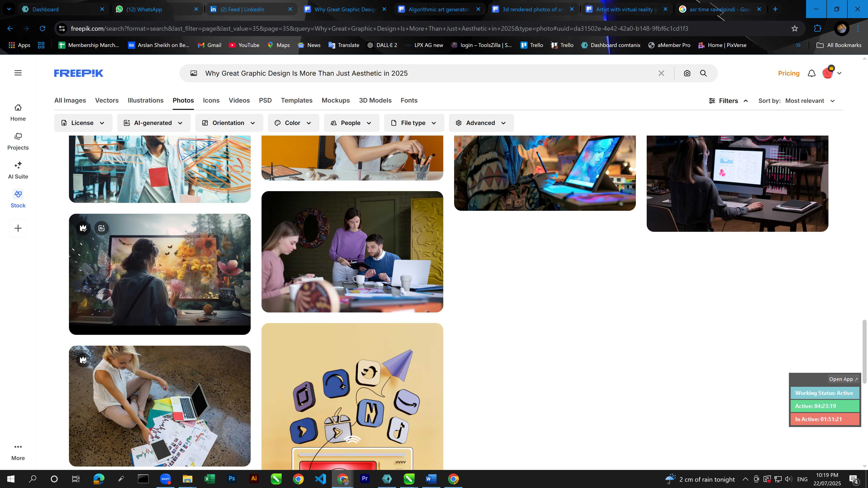
Task: Open Projects in the sidebar
Action: pyautogui.click(x=18, y=141)
